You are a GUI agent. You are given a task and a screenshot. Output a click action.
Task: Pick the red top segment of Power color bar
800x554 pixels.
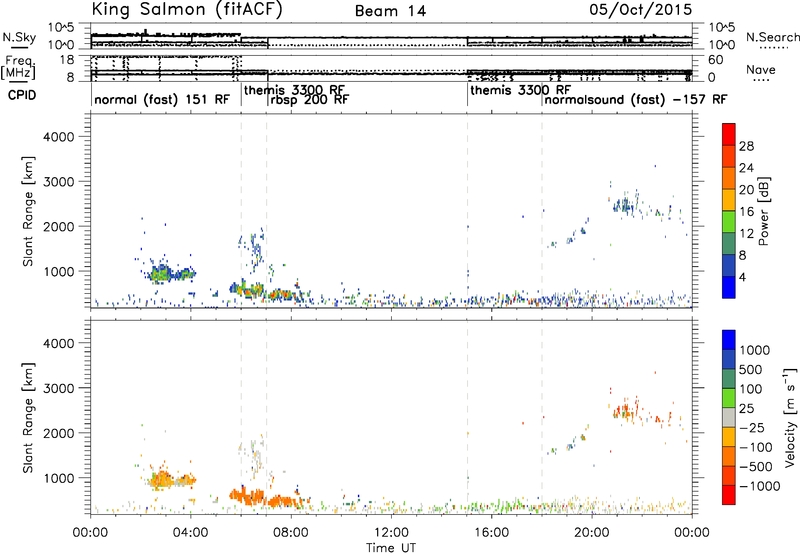pyautogui.click(x=729, y=134)
